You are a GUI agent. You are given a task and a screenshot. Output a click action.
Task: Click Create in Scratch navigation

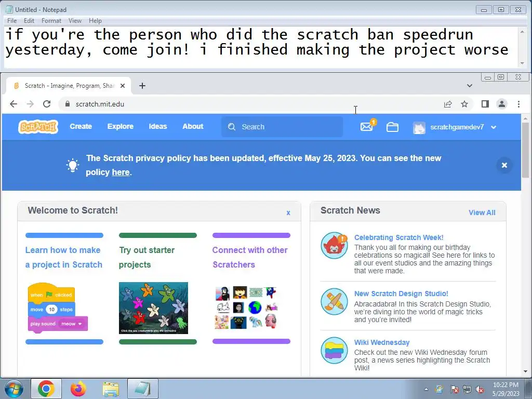click(x=81, y=127)
